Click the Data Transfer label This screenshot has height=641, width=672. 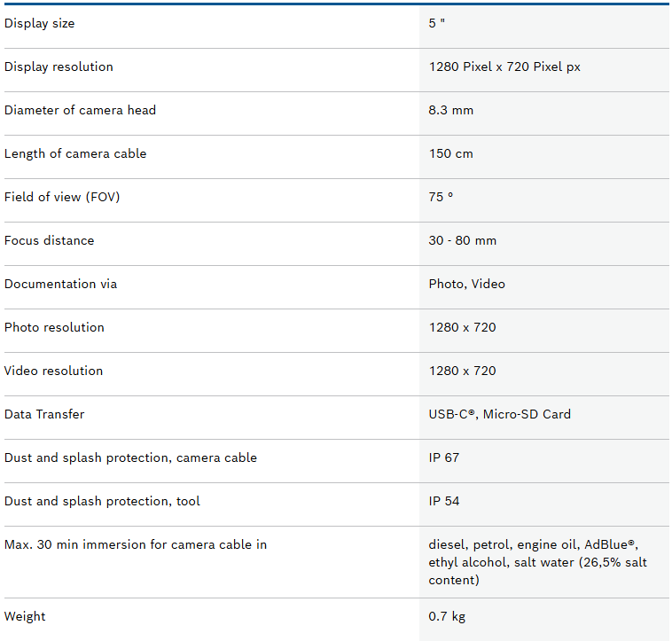pos(44,415)
